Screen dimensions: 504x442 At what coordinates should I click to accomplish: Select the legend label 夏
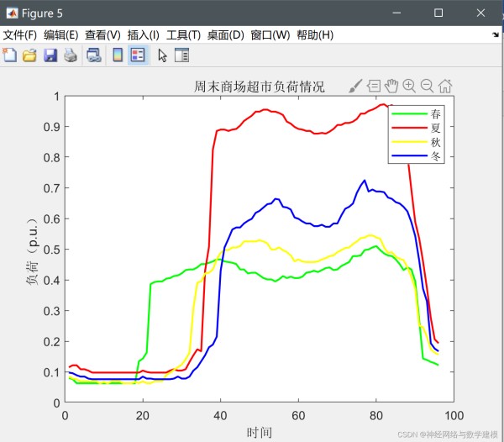coord(435,128)
